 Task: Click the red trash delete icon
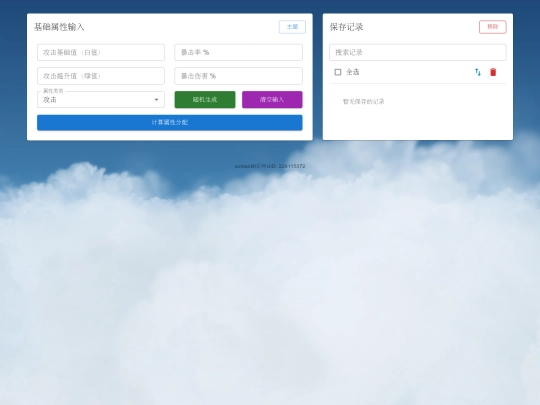pos(493,72)
